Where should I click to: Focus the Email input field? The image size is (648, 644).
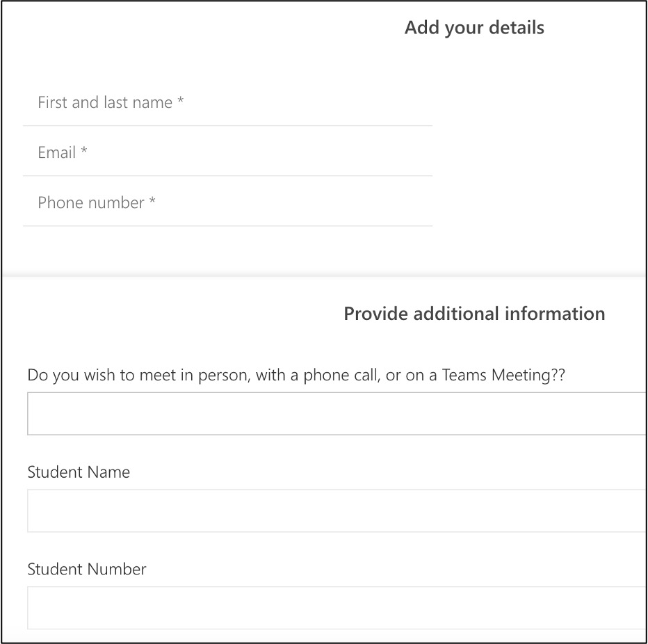pyautogui.click(x=227, y=153)
